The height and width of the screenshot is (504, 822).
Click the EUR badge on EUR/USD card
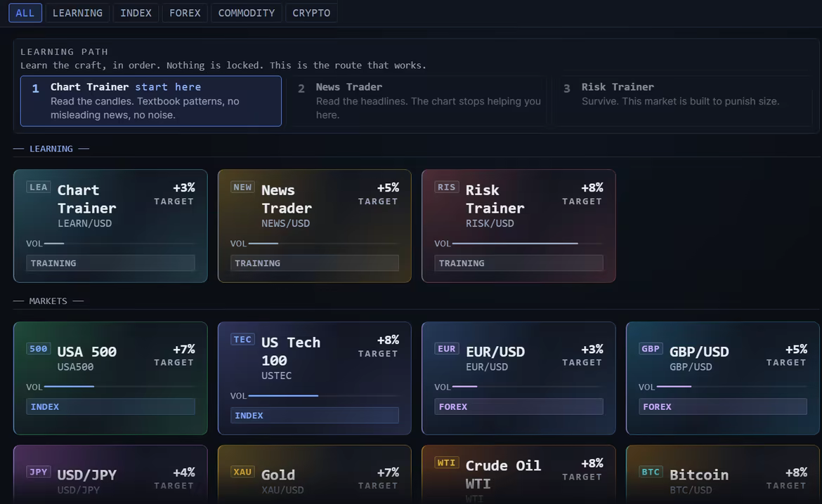click(x=447, y=348)
